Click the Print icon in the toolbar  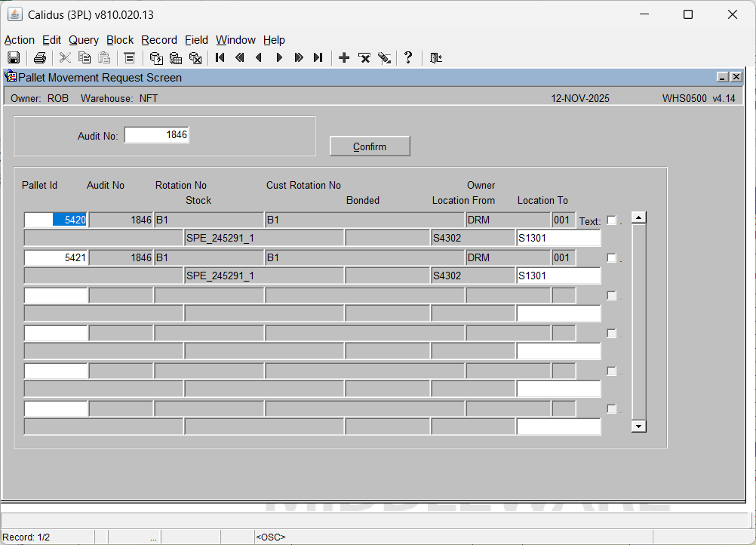(x=40, y=58)
